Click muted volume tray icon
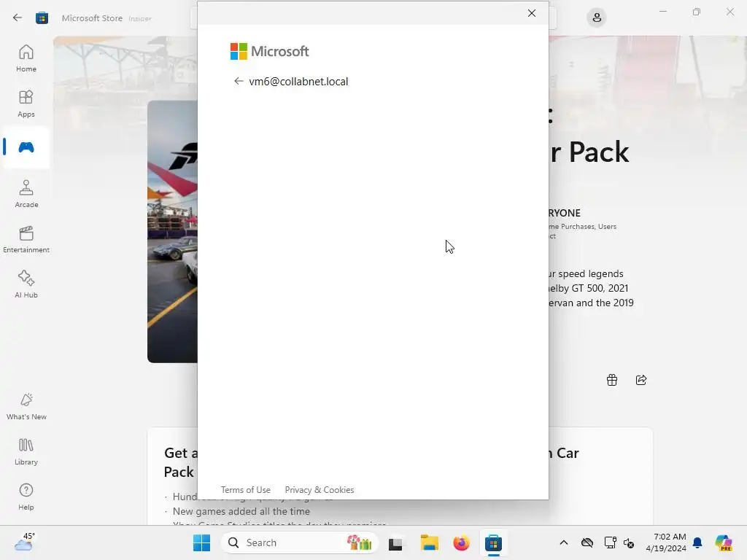747x560 pixels. coord(629,542)
